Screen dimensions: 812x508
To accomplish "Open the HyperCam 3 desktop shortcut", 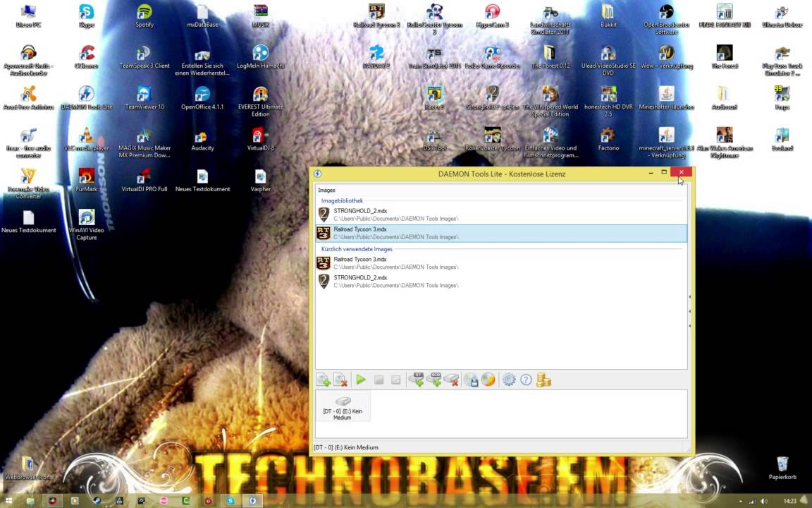I will click(493, 16).
